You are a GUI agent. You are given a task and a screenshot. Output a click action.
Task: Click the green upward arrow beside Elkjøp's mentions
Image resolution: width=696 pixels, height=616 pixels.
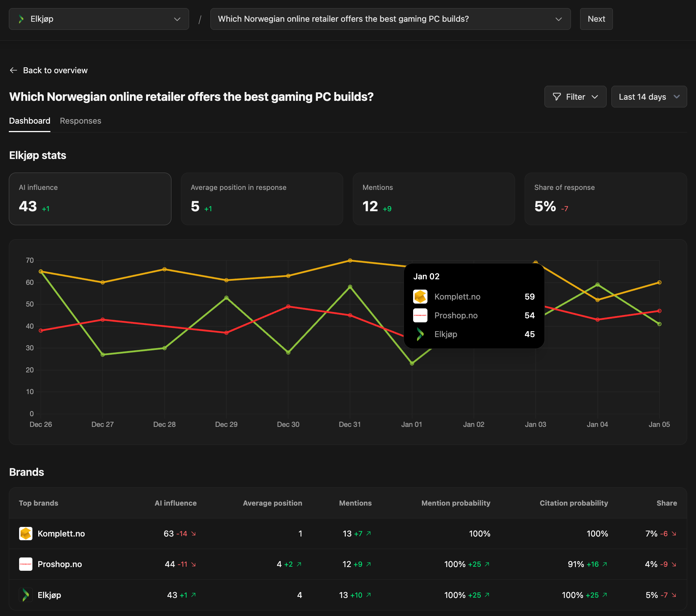pos(369,595)
